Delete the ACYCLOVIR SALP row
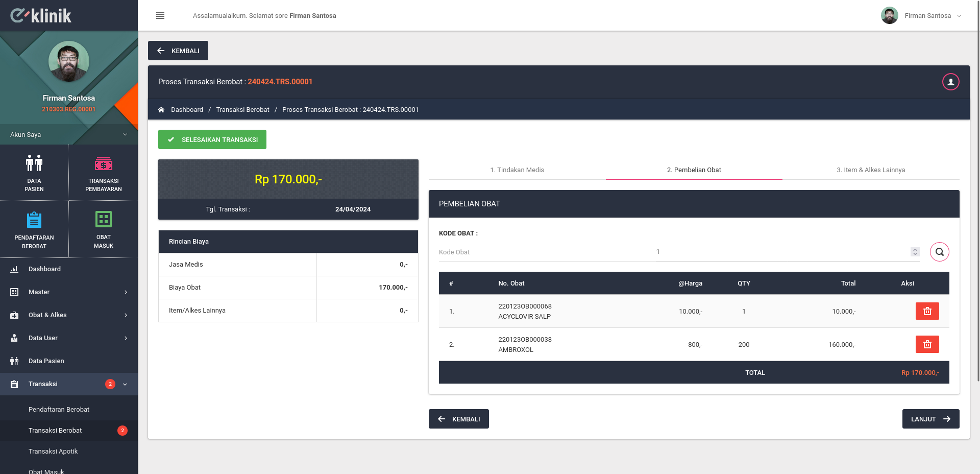The width and height of the screenshot is (980, 474). [927, 311]
